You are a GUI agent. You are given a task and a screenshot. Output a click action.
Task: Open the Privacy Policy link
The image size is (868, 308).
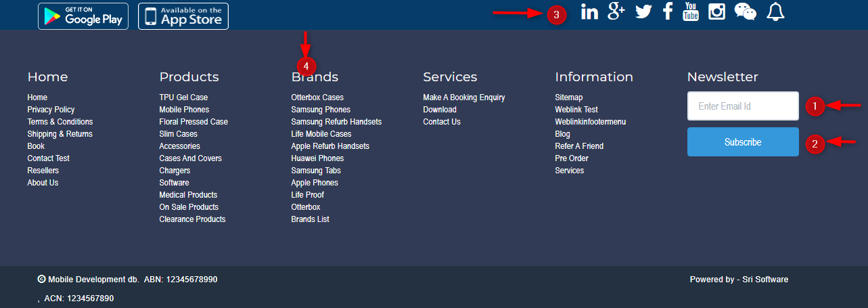pyautogui.click(x=51, y=110)
